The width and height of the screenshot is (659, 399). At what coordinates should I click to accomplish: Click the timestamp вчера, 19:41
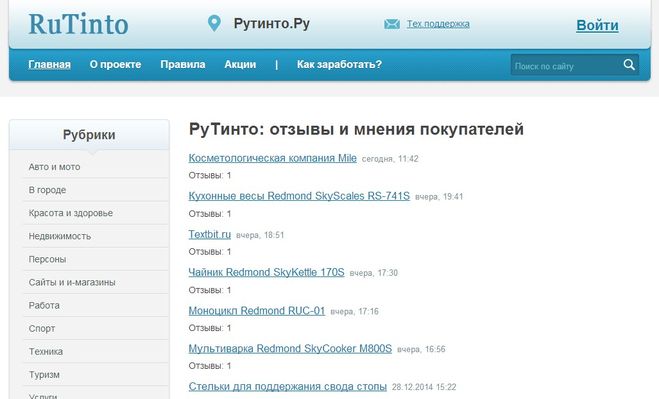(439, 197)
